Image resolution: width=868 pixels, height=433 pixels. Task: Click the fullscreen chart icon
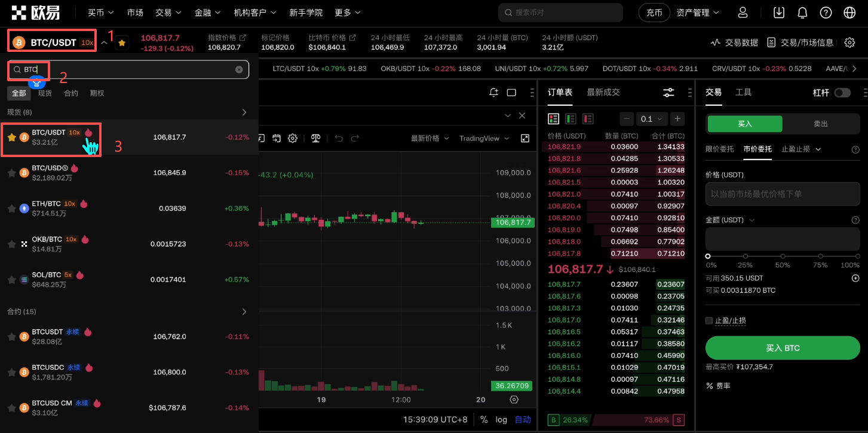click(x=525, y=138)
